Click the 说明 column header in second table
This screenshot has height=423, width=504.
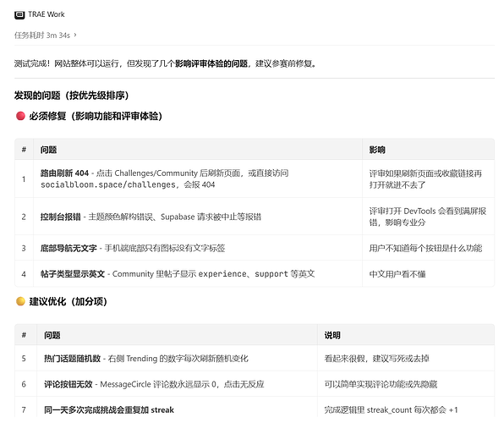(332, 335)
